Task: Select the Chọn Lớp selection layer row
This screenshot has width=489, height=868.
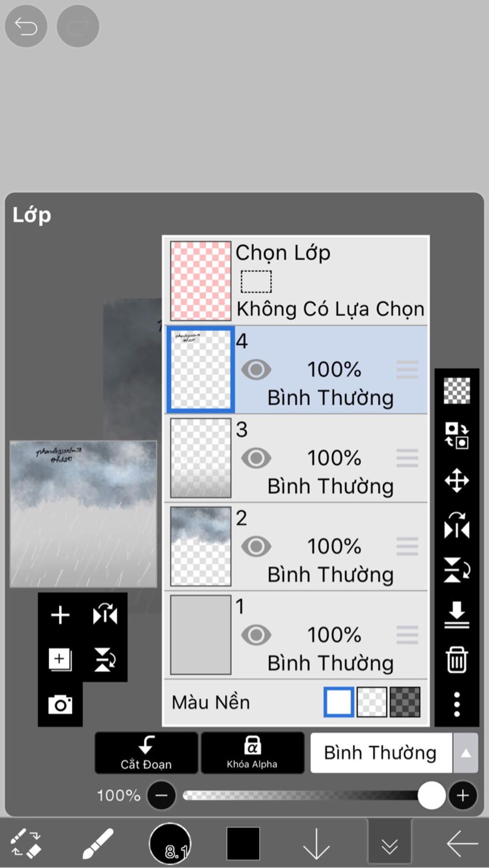Action: (296, 281)
